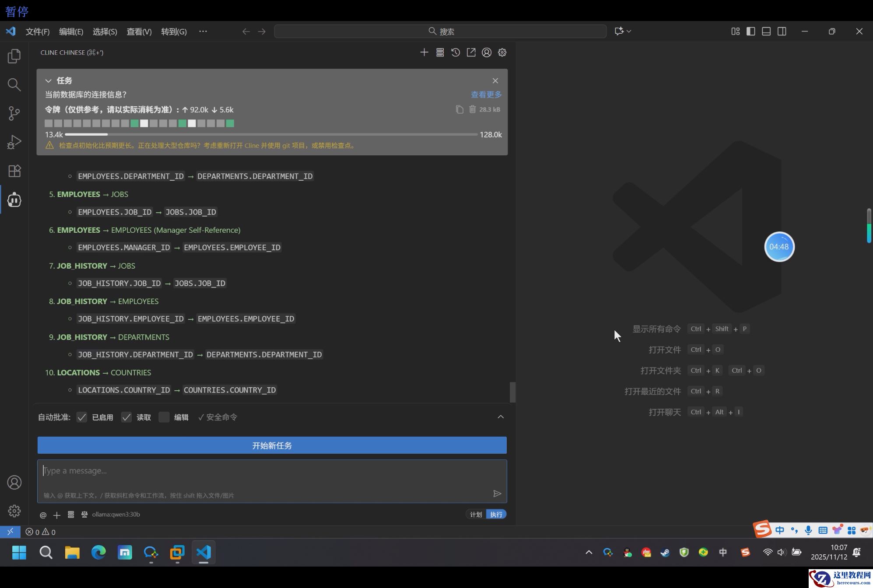
Task: Click the send message arrow icon
Action: (497, 493)
